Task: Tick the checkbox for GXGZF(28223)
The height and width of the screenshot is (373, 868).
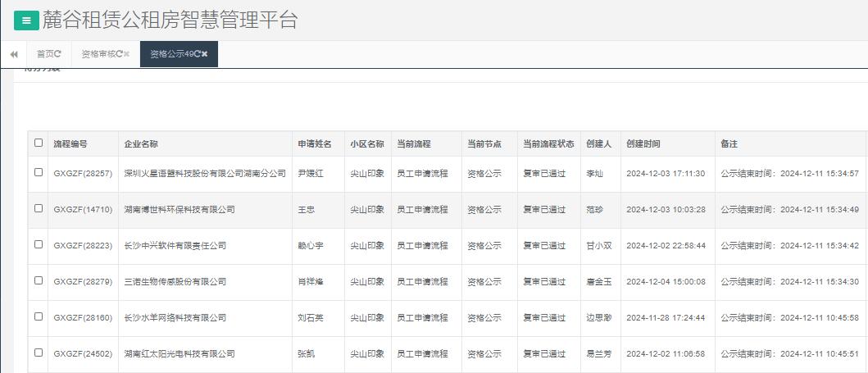Action: [39, 244]
